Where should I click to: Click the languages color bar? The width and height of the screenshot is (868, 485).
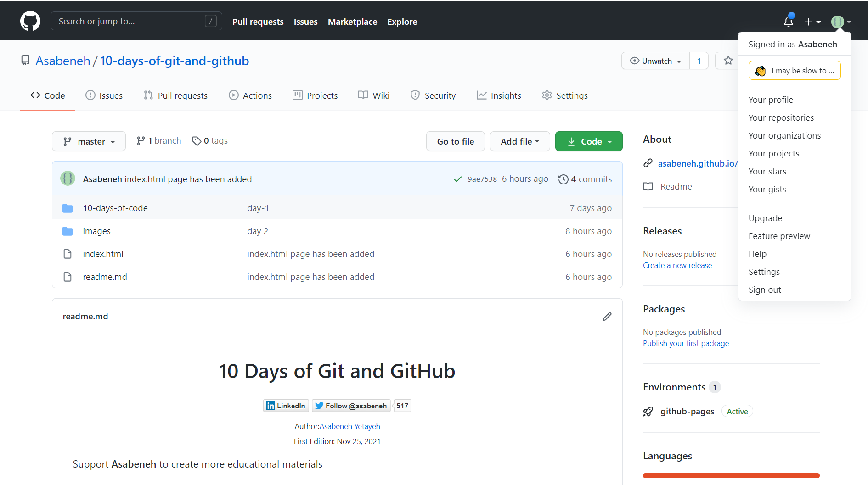731,475
